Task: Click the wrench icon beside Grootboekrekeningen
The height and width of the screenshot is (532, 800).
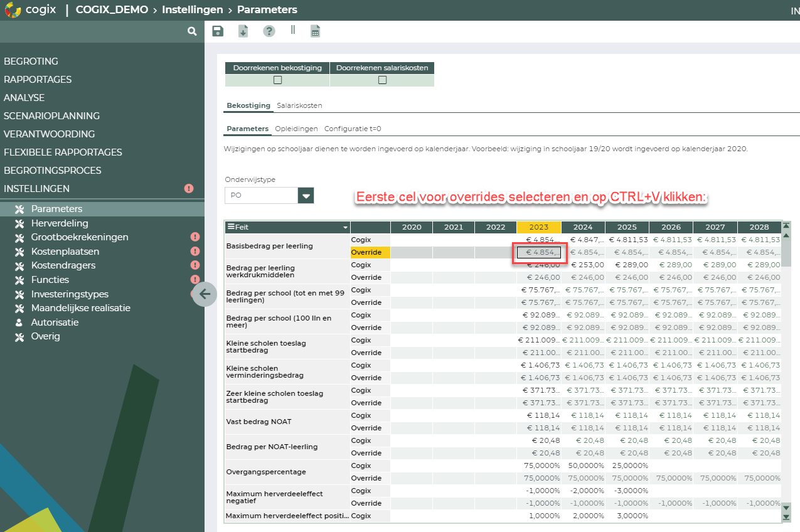Action: [19, 237]
